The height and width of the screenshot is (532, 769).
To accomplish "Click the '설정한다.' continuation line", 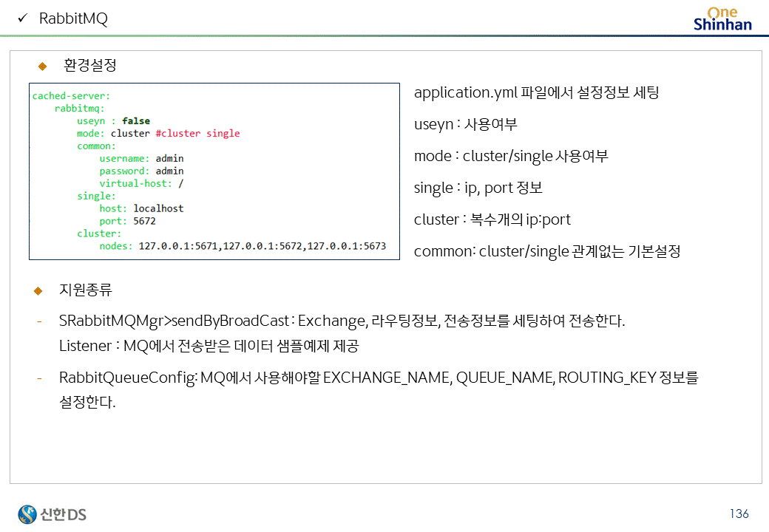I will click(87, 402).
